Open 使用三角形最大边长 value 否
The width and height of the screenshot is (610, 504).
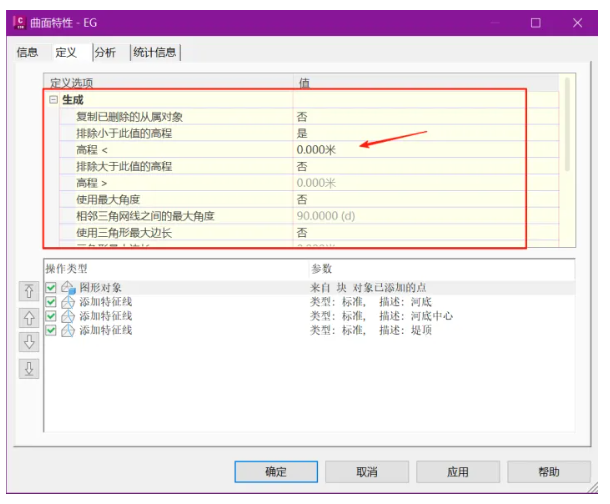pos(426,233)
